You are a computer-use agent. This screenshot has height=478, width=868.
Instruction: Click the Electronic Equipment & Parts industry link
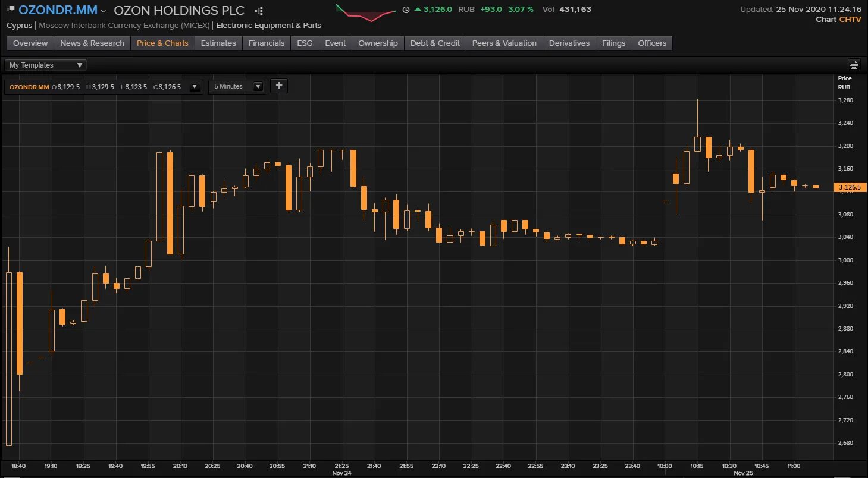pyautogui.click(x=268, y=26)
